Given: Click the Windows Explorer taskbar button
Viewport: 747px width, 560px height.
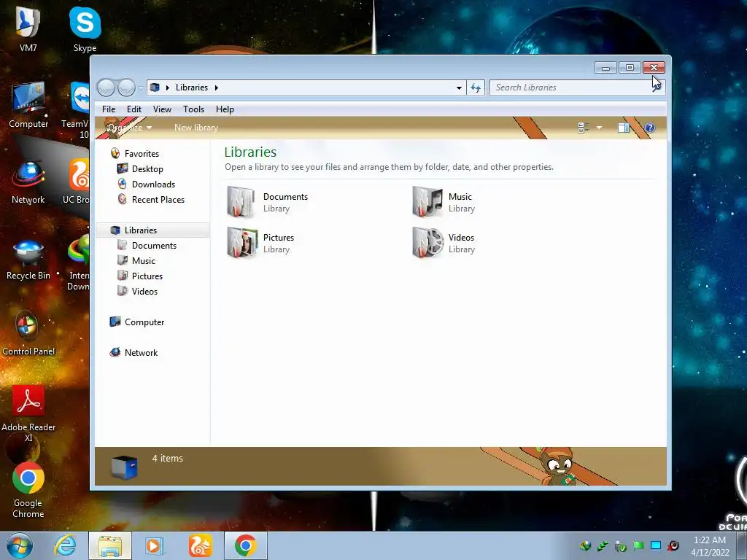Looking at the screenshot, I should click(110, 545).
